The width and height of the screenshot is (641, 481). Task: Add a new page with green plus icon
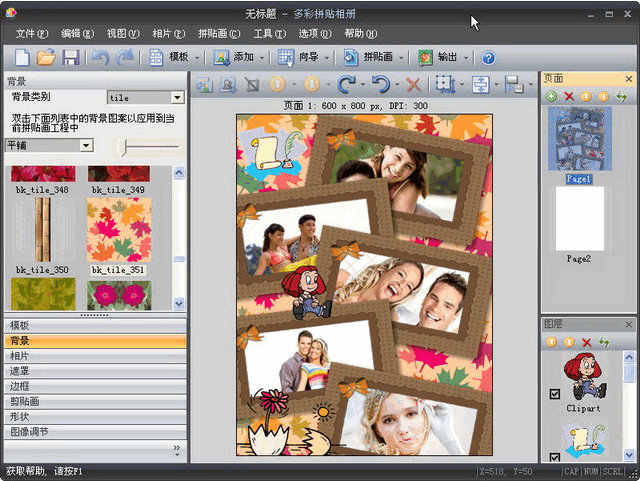tap(551, 96)
